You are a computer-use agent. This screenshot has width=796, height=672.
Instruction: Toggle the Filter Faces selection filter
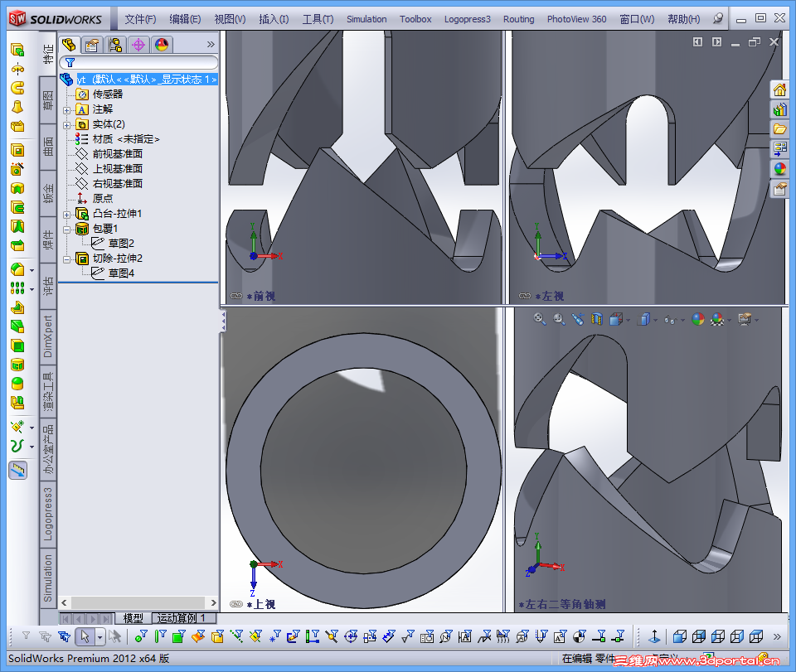coord(179,636)
